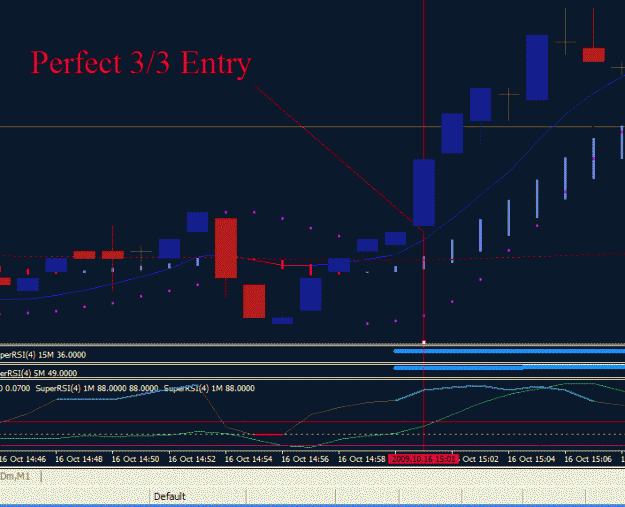Click the 16 Oct 14:58 time label
625x507 pixels.
pyautogui.click(x=362, y=459)
